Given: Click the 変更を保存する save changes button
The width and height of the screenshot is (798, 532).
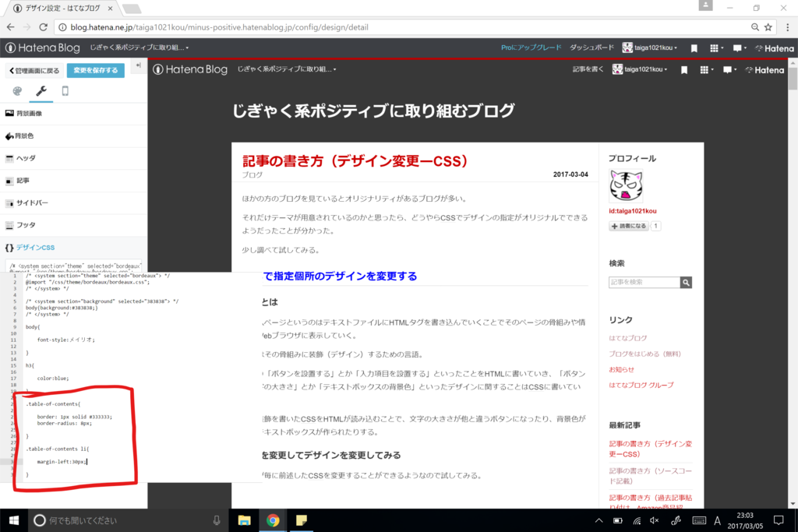Looking at the screenshot, I should click(x=95, y=69).
